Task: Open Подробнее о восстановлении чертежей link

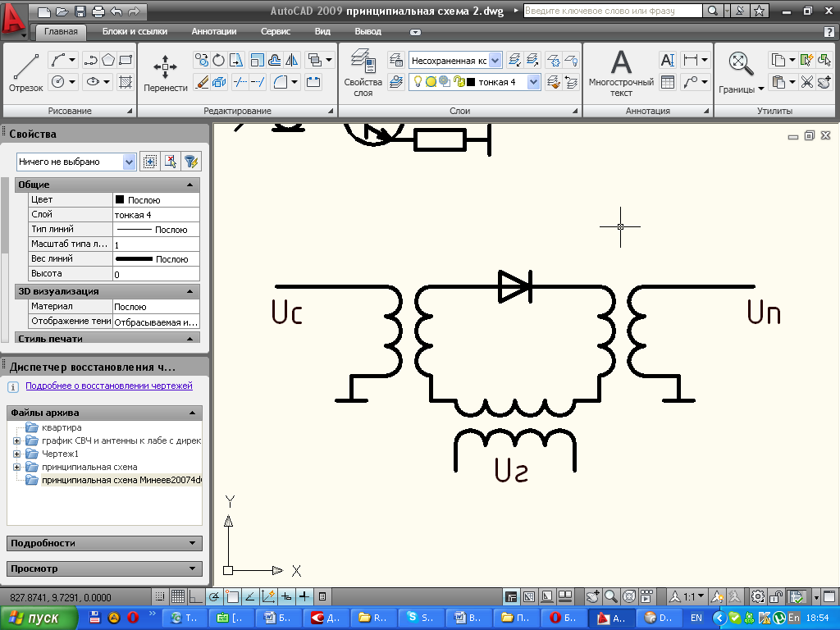Action: point(109,386)
